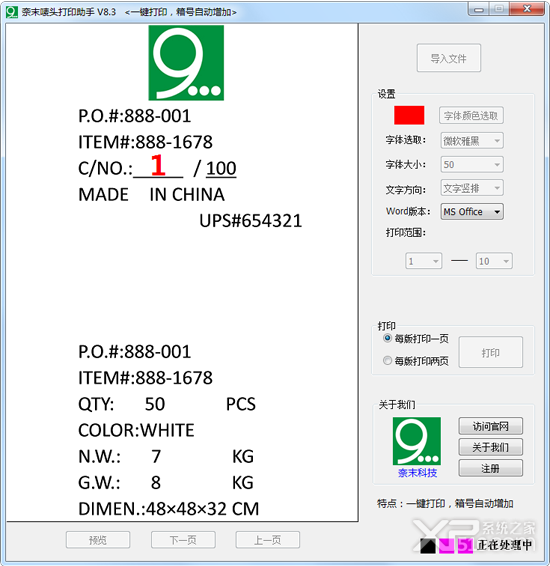Click the 导入文件 import button
550x566 pixels.
tap(449, 58)
